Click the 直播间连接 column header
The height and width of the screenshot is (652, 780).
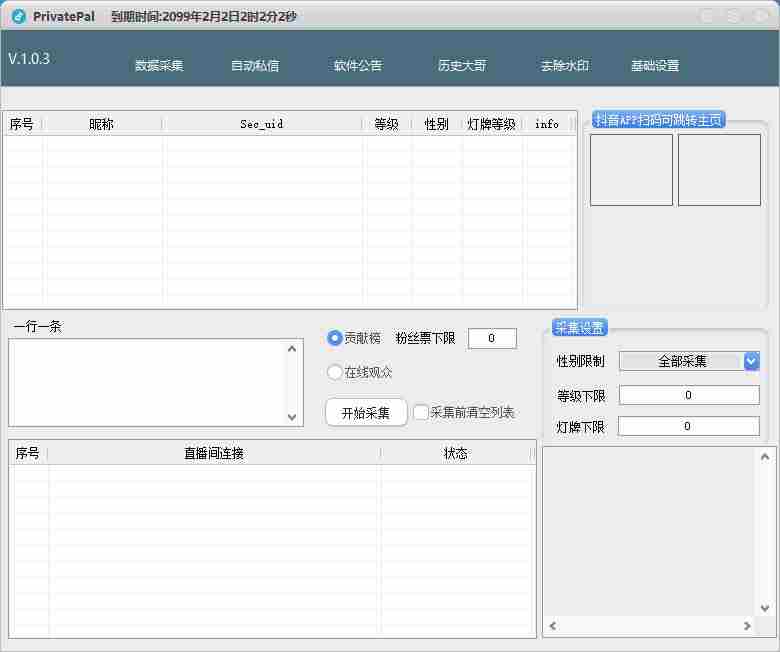coord(213,453)
